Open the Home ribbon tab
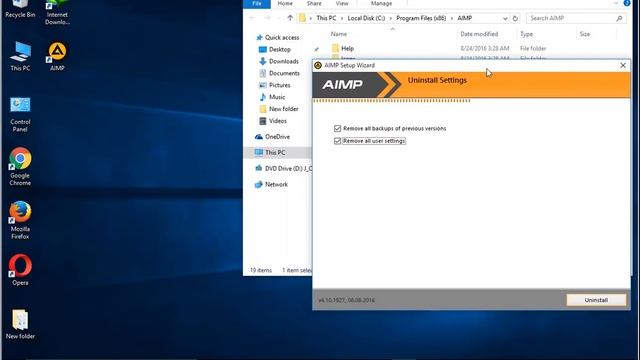The image size is (640, 360). coord(285,4)
